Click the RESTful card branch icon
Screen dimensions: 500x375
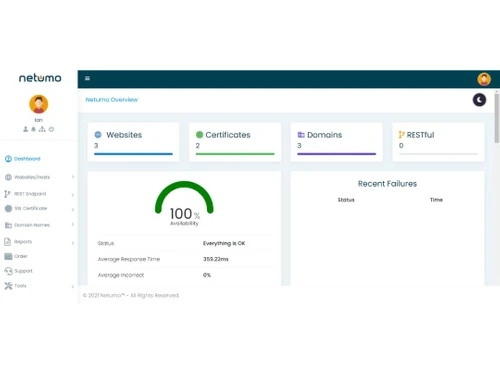pyautogui.click(x=402, y=135)
